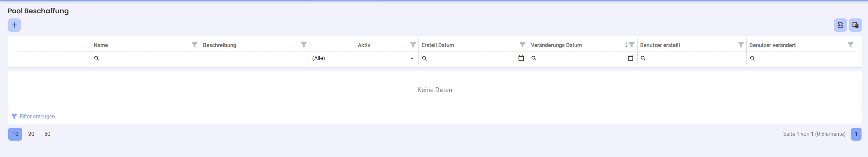Go to page 1 in pager
868x157 pixels.
coord(856,134)
